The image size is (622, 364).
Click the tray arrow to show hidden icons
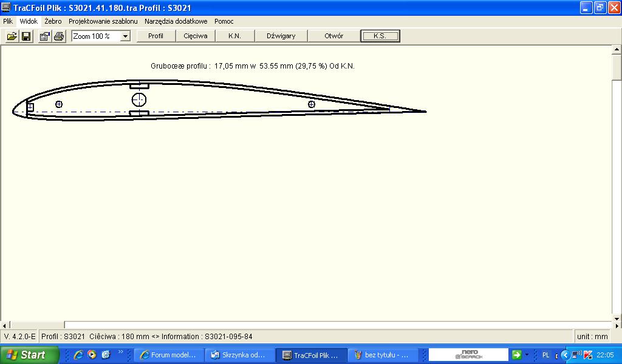pyautogui.click(x=565, y=355)
